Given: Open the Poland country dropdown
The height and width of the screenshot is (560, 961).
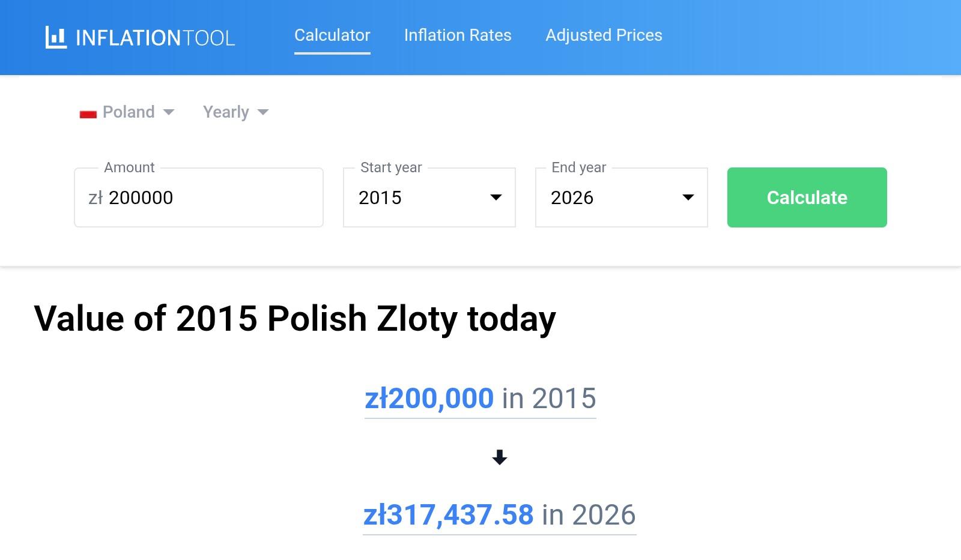Looking at the screenshot, I should pos(128,112).
